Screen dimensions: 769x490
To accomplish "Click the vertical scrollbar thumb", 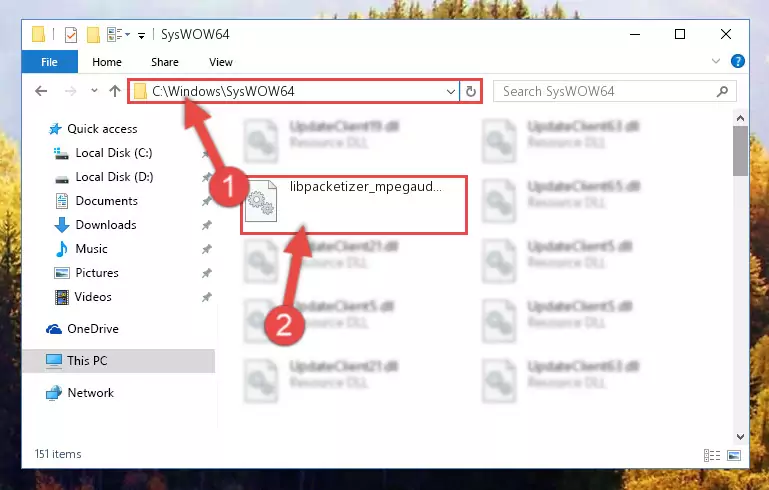I will point(741,151).
